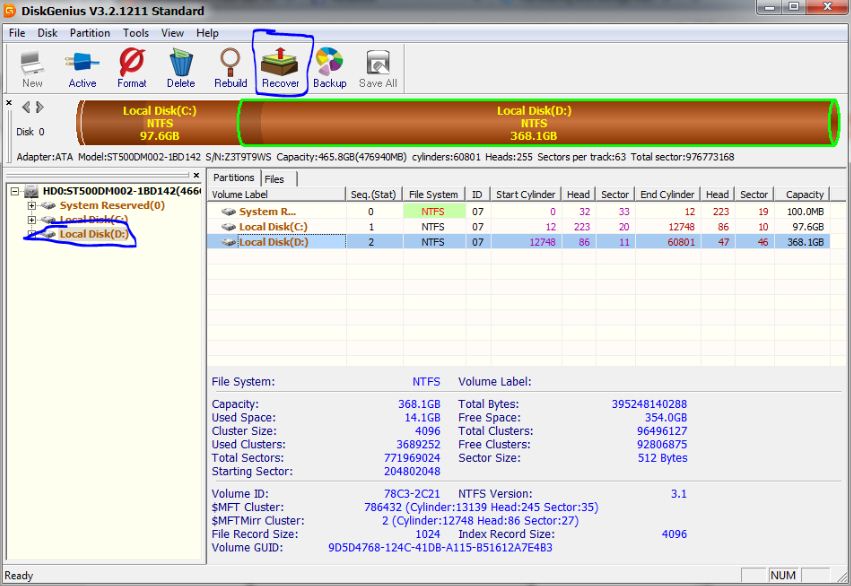Collapse the HD0:ST500DM002 tree node
This screenshot has height=586, width=851.
15,191
